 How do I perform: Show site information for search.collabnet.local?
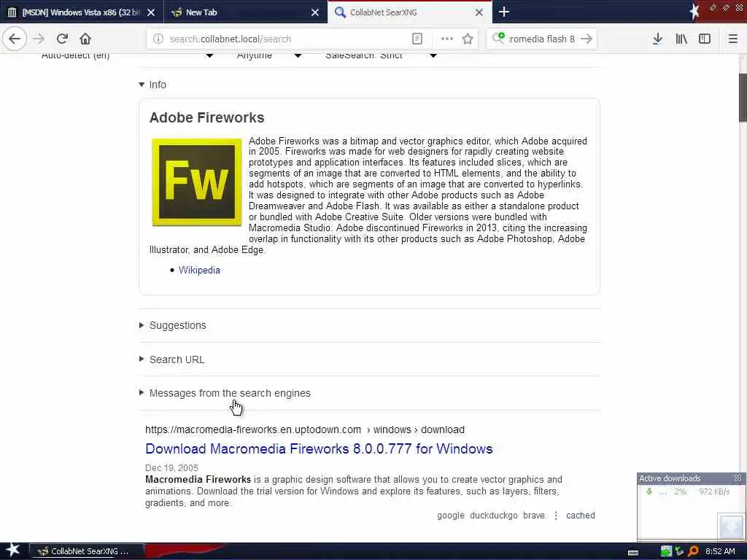(158, 39)
